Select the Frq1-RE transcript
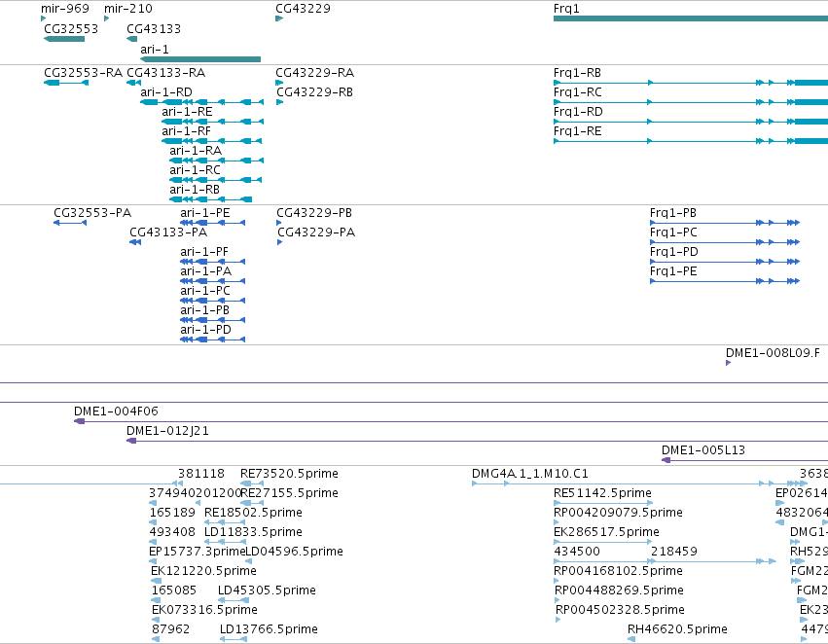 click(x=691, y=141)
